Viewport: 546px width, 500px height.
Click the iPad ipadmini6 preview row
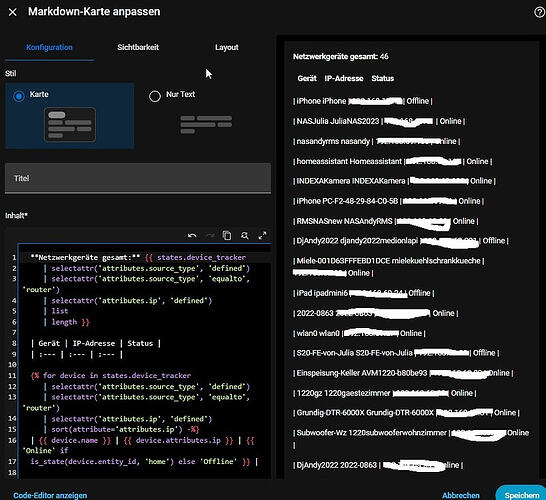coord(364,293)
